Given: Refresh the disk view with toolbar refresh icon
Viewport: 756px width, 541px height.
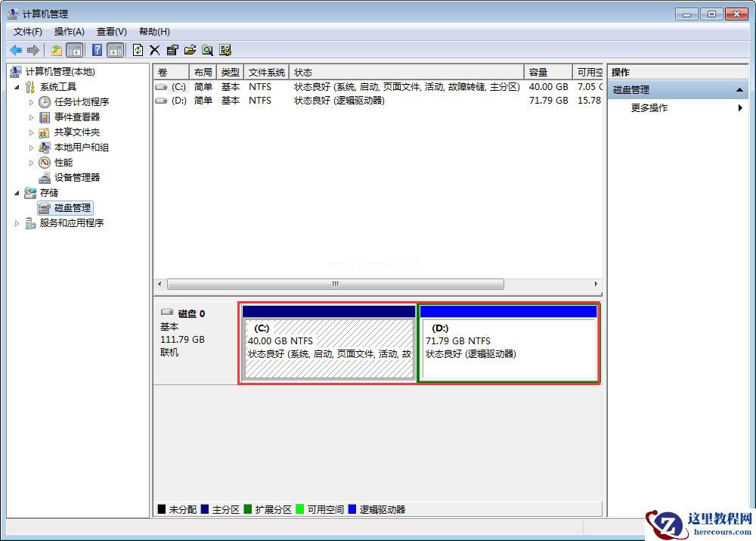Looking at the screenshot, I should [137, 50].
